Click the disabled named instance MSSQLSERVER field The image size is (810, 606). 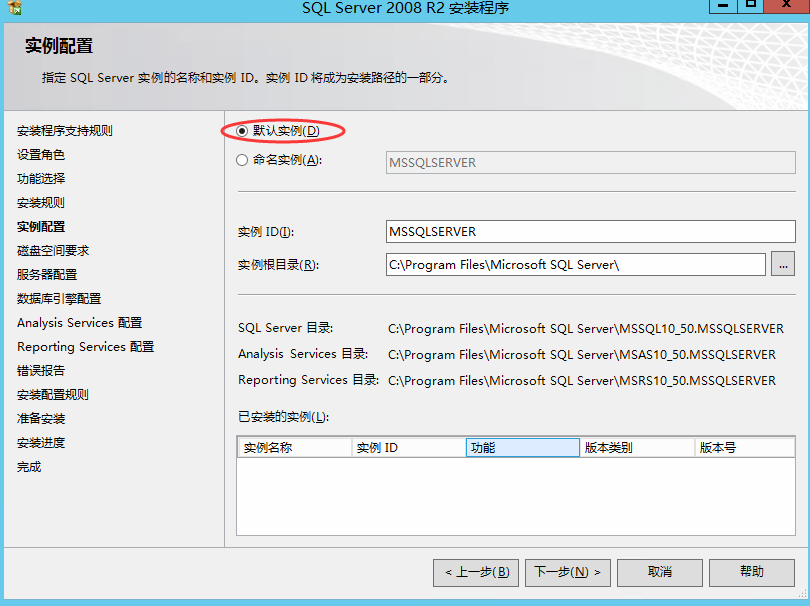(x=590, y=163)
